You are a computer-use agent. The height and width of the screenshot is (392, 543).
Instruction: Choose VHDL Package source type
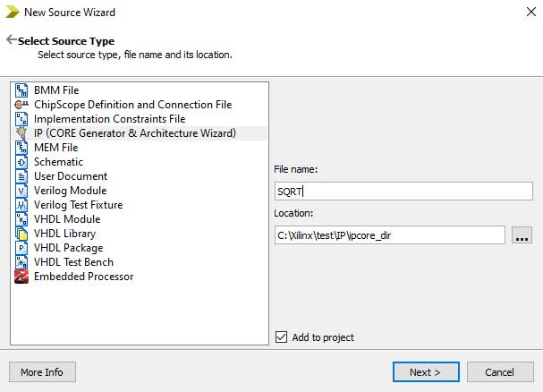click(x=68, y=248)
